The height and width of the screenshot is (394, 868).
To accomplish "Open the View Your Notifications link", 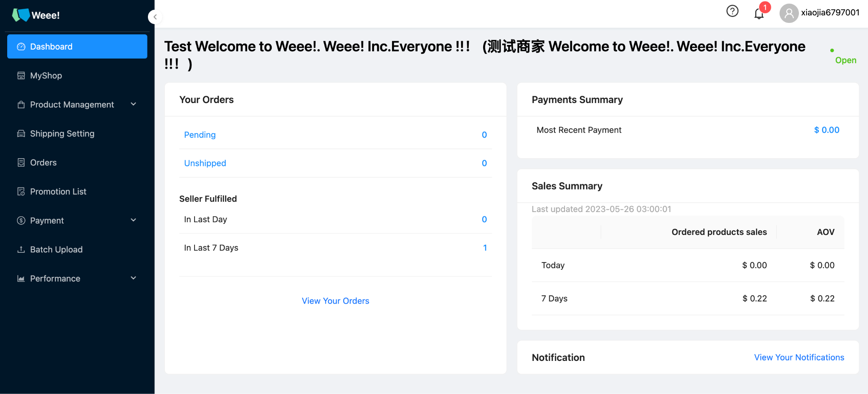I will pyautogui.click(x=799, y=358).
